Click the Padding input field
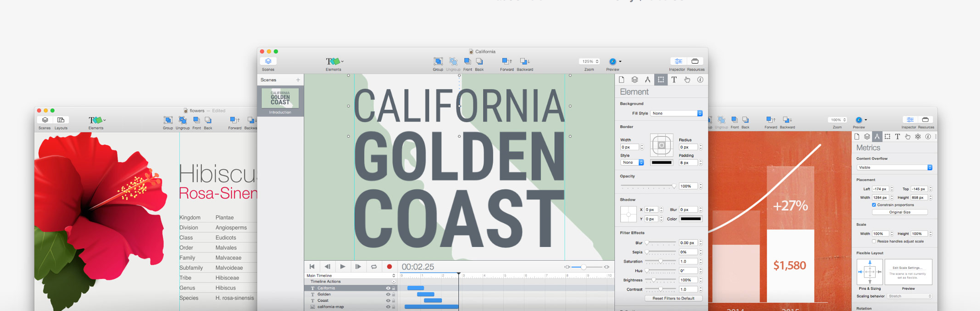 coord(688,163)
